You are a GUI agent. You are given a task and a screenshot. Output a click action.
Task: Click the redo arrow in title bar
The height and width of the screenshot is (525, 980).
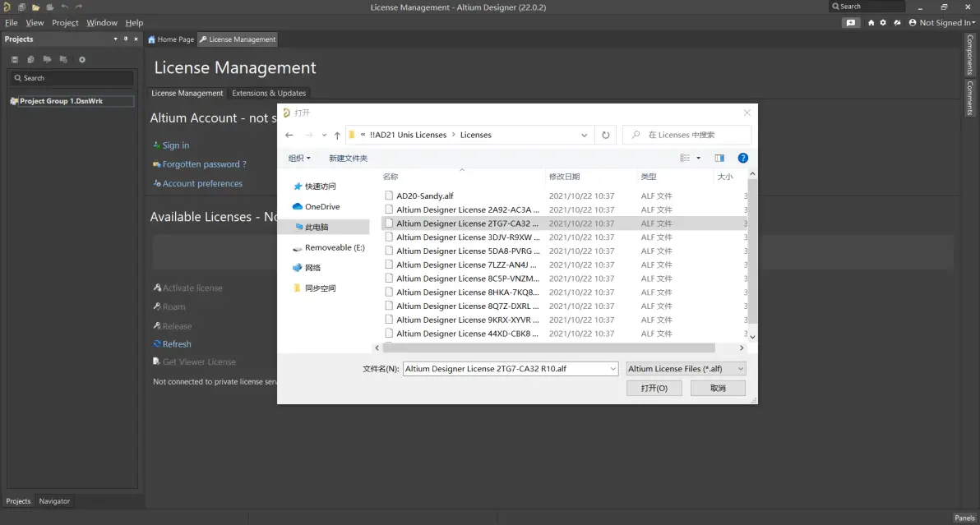[79, 7]
